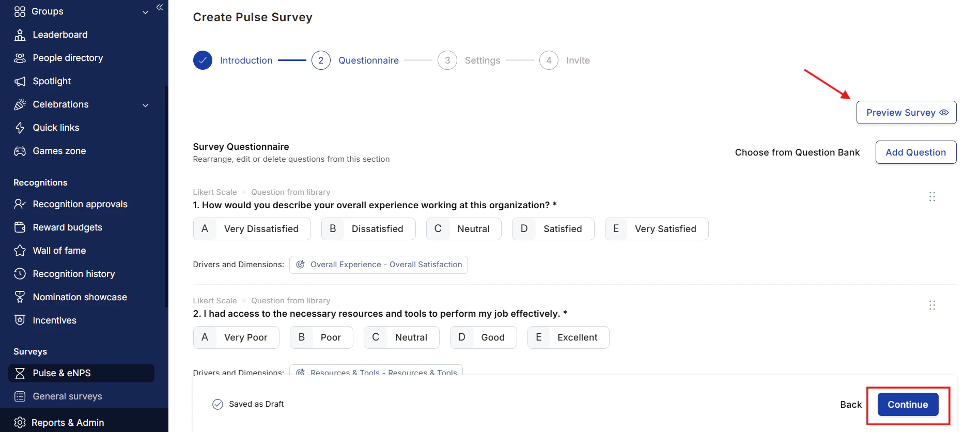Click the eye icon in Preview Survey
This screenshot has height=432, width=980.
(944, 113)
